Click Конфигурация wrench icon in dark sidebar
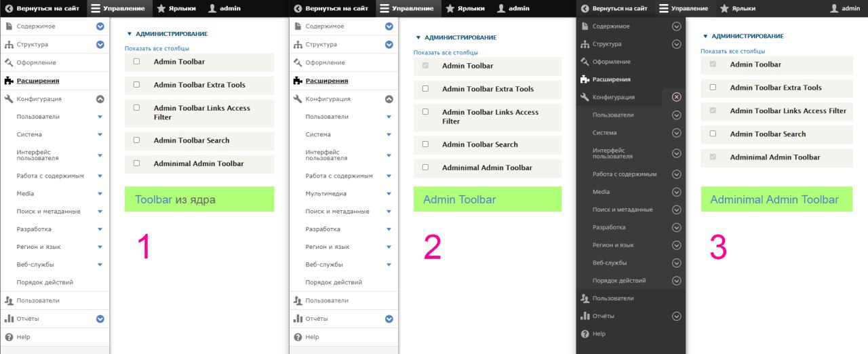The image size is (868, 354). pyautogui.click(x=585, y=97)
